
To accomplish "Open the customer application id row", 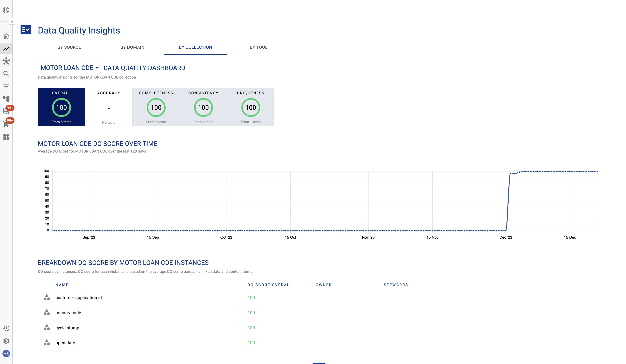I will click(x=79, y=298).
